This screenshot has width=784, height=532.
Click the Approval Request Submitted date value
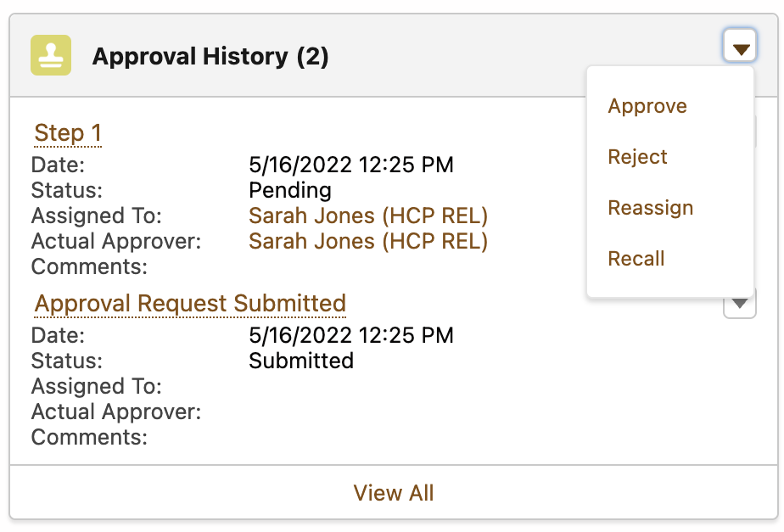(x=351, y=335)
